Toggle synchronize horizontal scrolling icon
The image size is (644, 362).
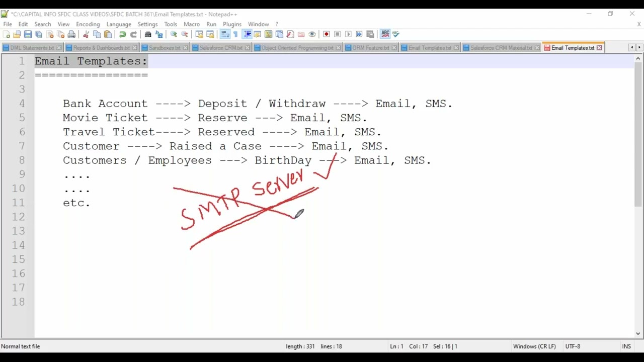click(210, 34)
